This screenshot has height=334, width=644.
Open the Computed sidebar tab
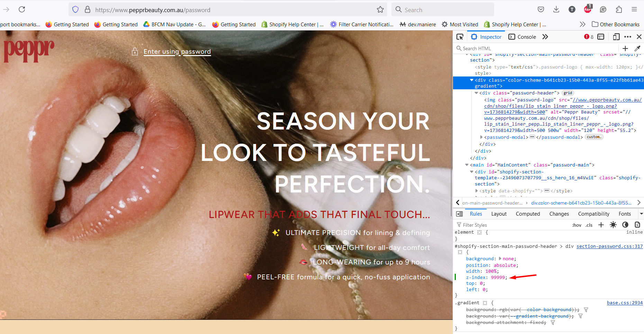pos(528,214)
